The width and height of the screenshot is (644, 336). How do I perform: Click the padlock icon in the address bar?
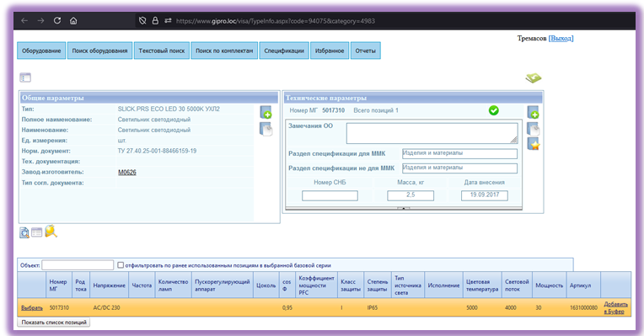click(x=155, y=20)
